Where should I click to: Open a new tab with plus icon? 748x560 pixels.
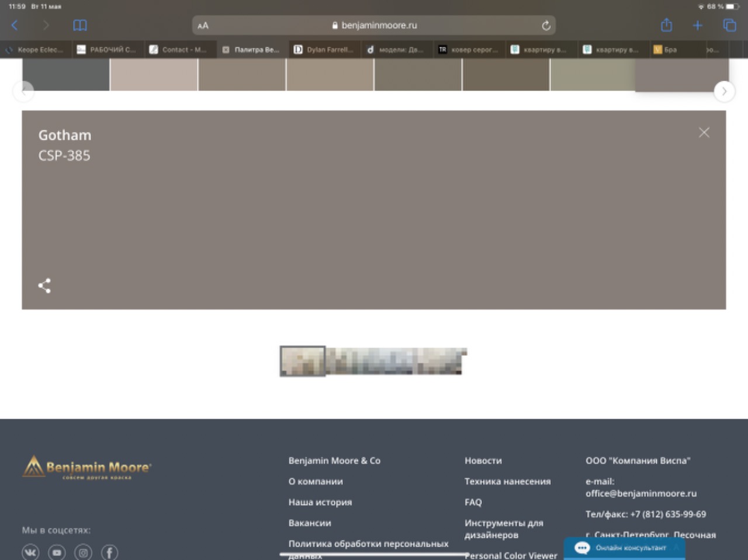[698, 25]
